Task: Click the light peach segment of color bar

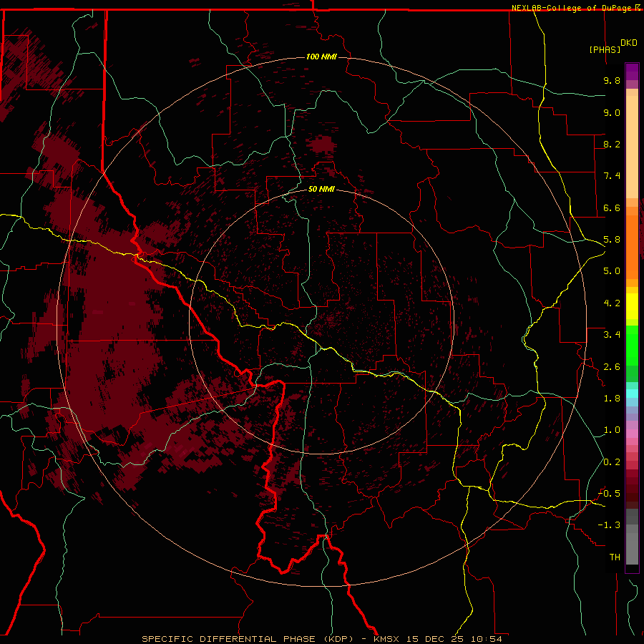Action: [x=632, y=147]
